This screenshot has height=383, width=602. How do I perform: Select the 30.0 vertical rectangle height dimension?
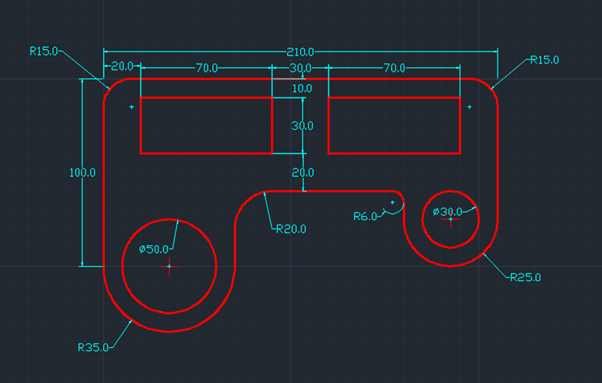pos(303,126)
